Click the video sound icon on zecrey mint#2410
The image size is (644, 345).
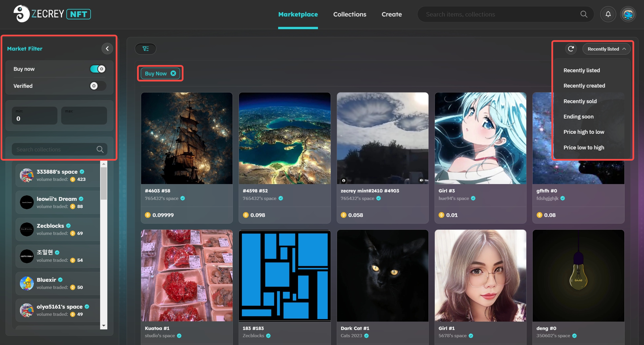tap(421, 180)
